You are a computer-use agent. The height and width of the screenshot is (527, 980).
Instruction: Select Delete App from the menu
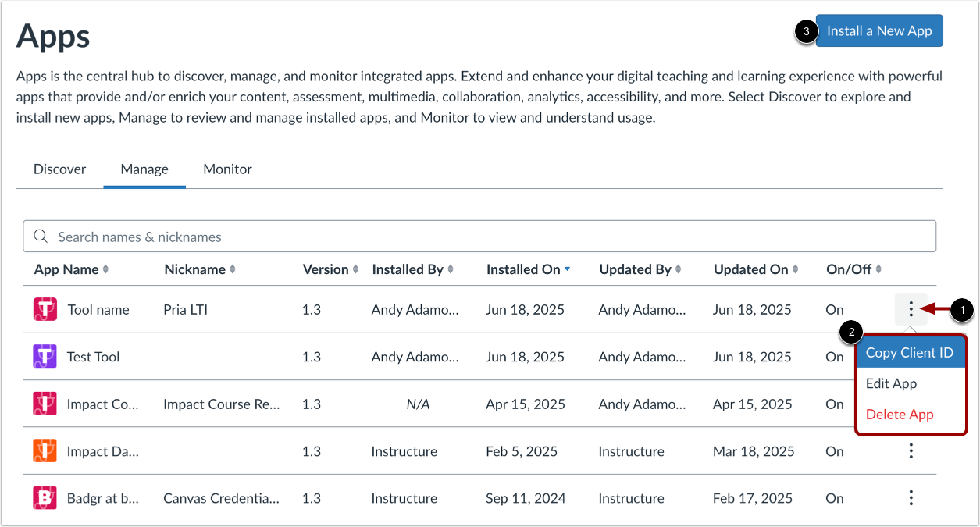tap(900, 415)
